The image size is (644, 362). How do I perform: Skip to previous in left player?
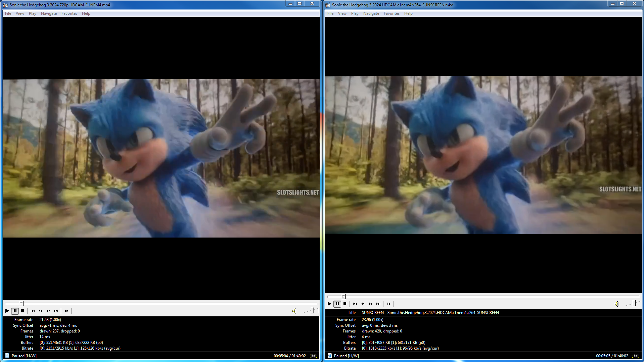click(x=33, y=311)
